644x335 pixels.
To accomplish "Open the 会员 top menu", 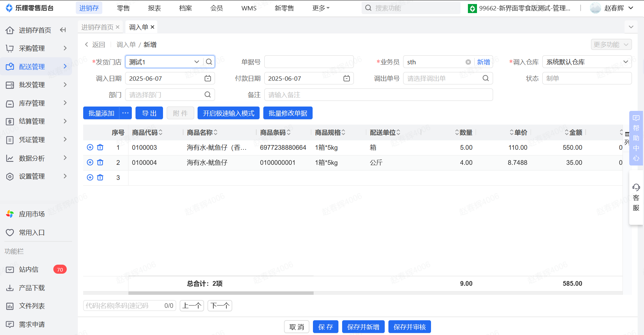I will (217, 8).
